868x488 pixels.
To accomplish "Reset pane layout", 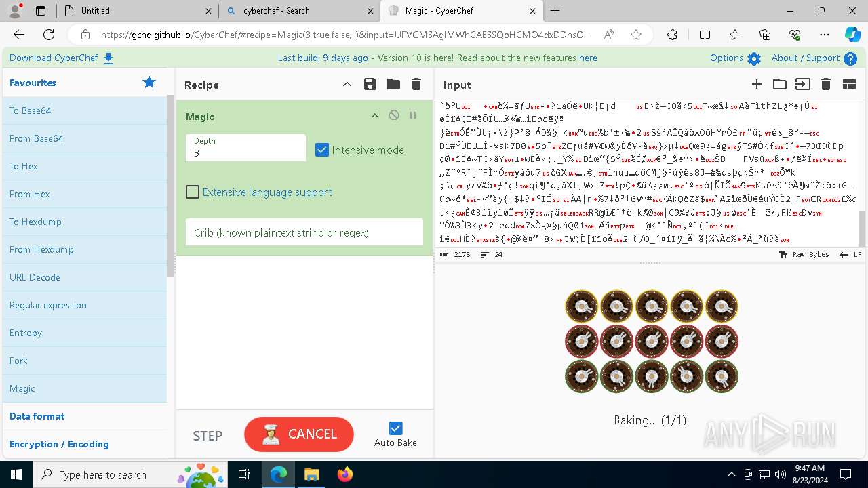I will coord(849,84).
